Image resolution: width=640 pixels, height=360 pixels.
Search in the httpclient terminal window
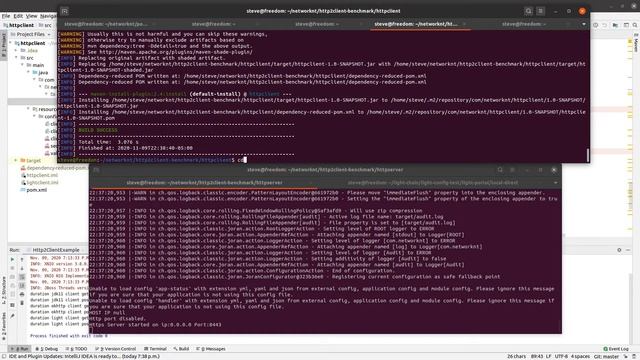pos(528,11)
